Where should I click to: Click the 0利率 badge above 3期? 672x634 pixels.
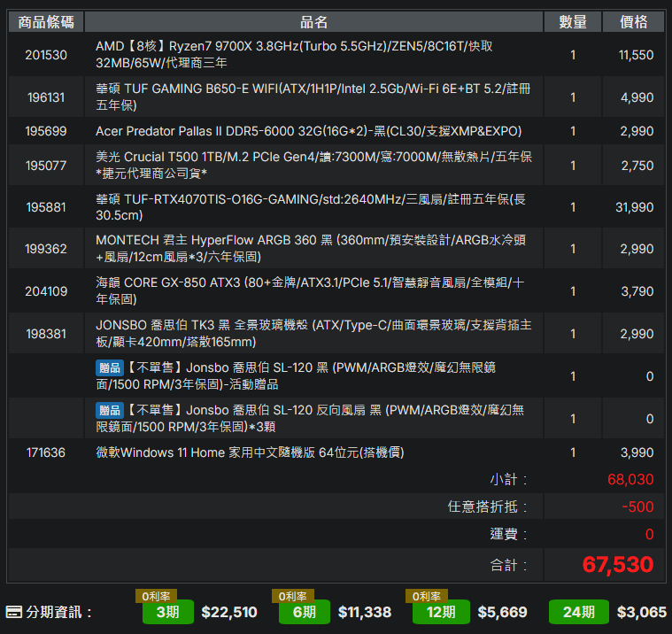[156, 596]
